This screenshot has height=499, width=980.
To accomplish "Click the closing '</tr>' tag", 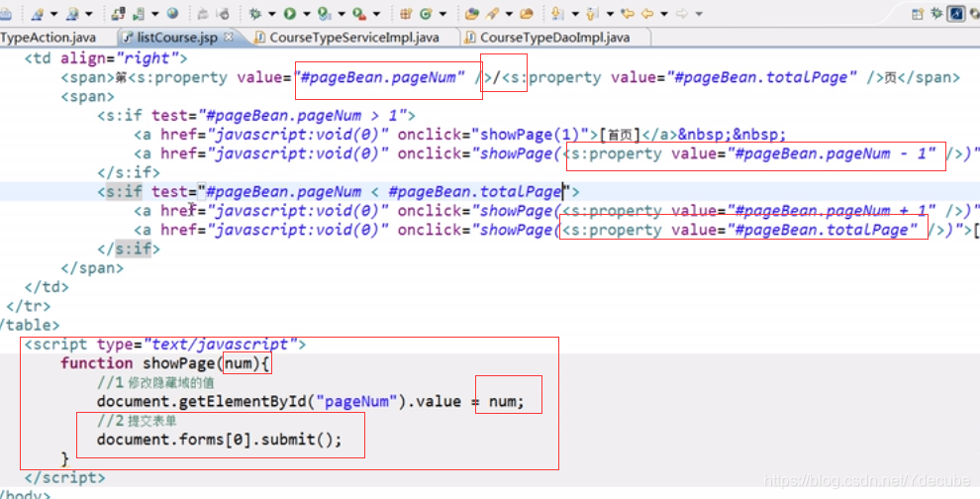I will [28, 306].
